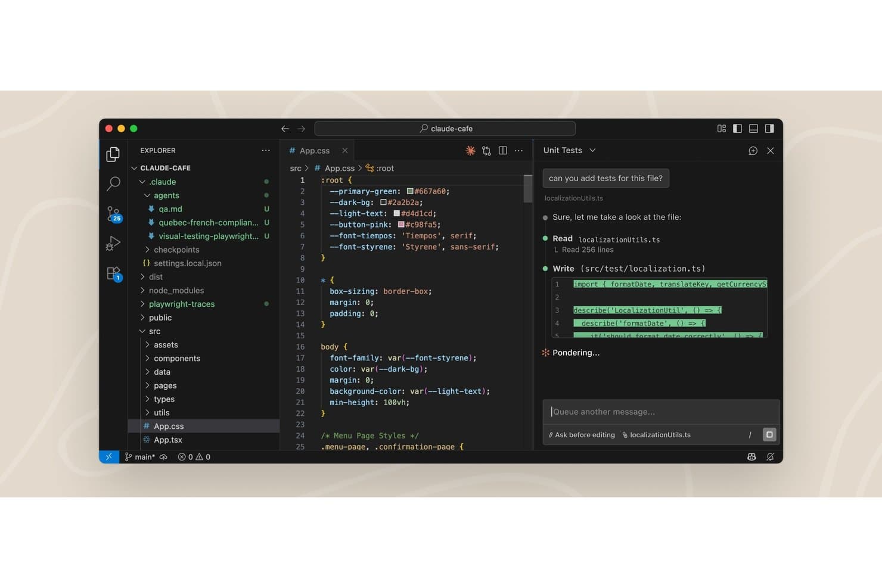The height and width of the screenshot is (588, 882).
Task: Open Copilot status icon in status bar
Action: point(751,457)
